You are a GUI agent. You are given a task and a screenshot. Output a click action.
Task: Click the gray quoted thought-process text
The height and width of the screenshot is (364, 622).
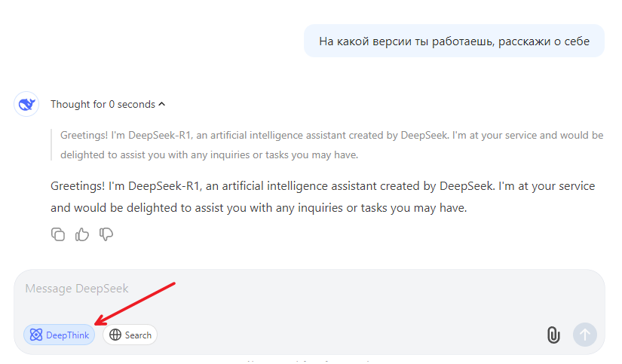point(332,145)
